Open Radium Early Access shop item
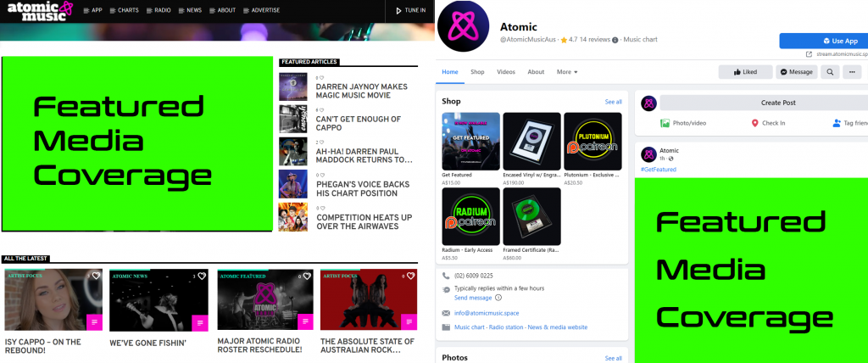The height and width of the screenshot is (363, 868). coord(471,216)
